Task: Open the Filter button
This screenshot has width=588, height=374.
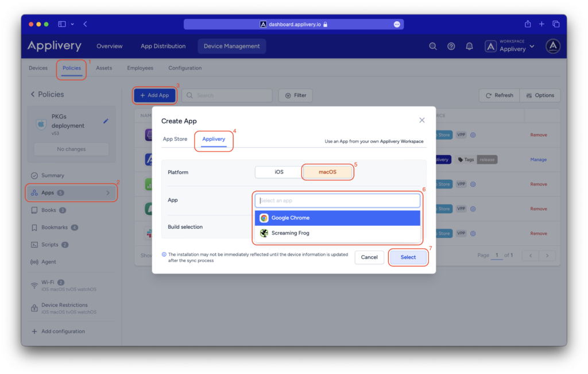Action: click(x=296, y=95)
